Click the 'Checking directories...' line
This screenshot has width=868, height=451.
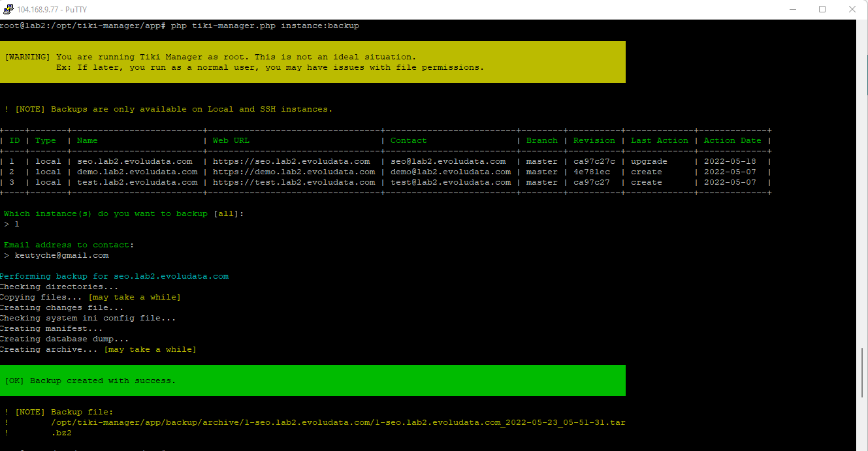pyautogui.click(x=59, y=287)
